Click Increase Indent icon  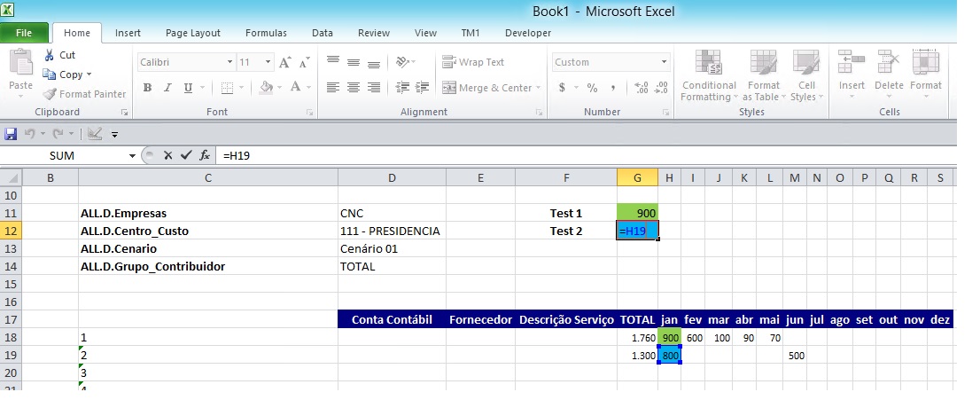[424, 88]
